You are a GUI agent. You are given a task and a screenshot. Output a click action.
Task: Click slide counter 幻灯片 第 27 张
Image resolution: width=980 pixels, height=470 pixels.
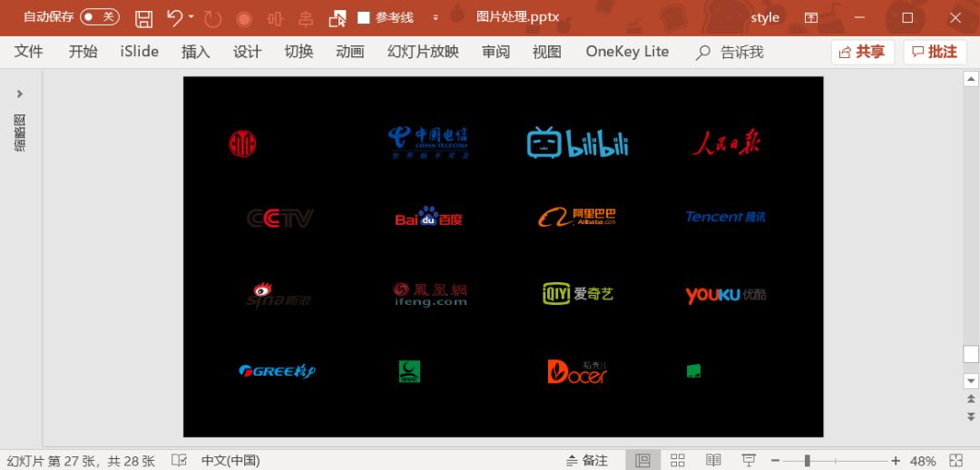click(x=82, y=461)
